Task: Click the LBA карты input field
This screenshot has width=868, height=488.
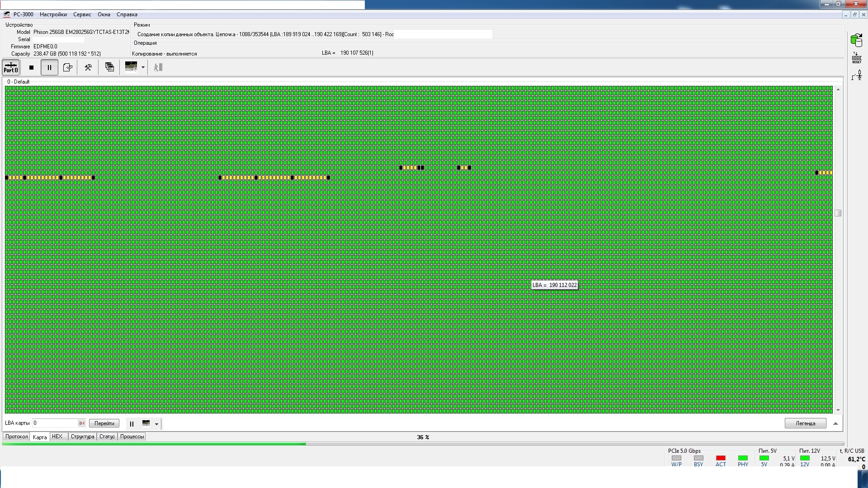Action: tap(55, 423)
